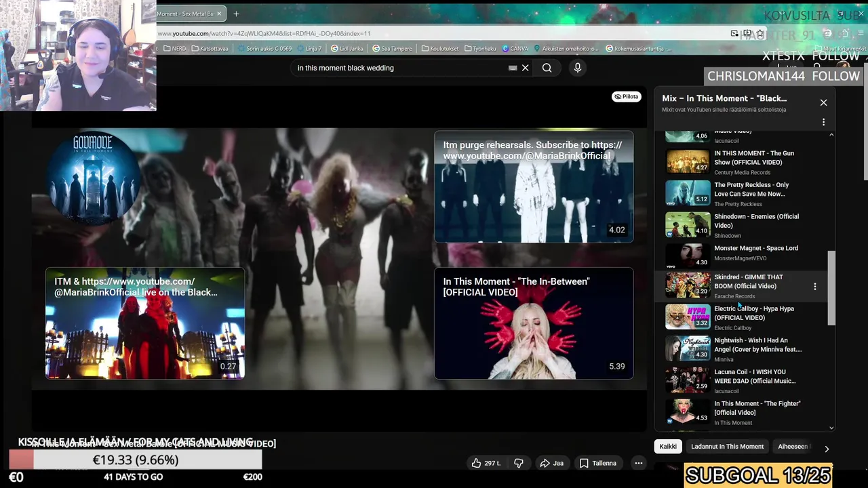
Task: Open the CANVA bookmark
Action: pos(515,49)
